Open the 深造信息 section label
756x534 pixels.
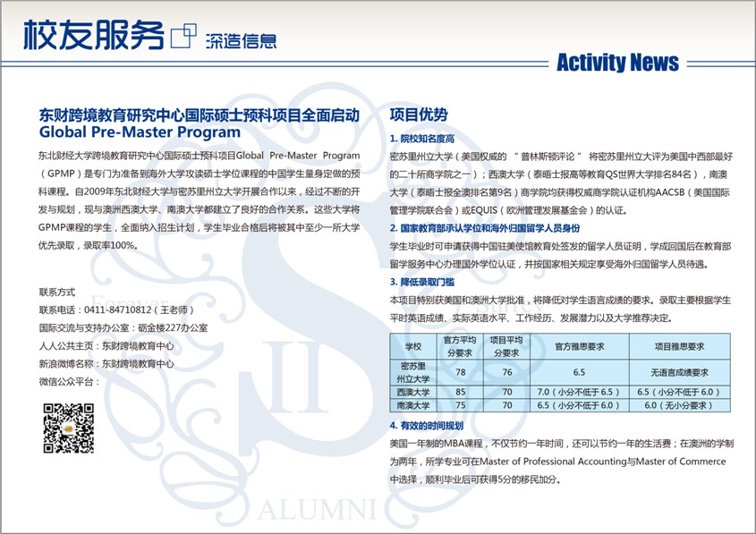coord(240,39)
